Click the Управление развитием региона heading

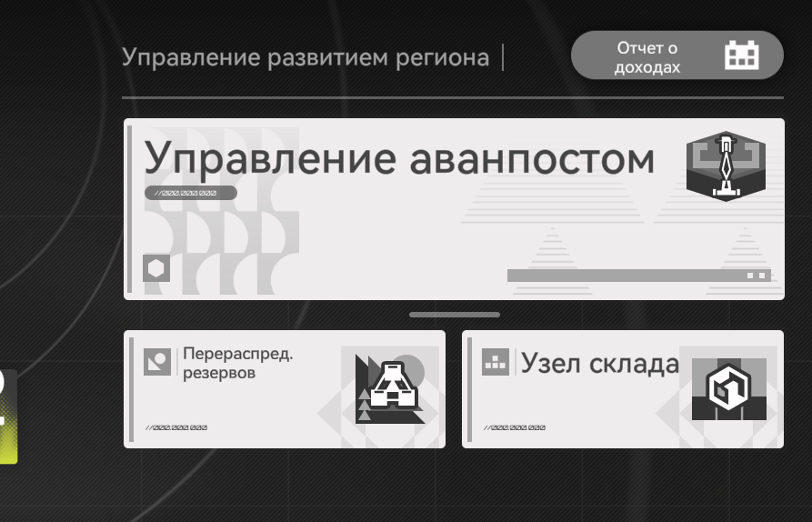(306, 57)
